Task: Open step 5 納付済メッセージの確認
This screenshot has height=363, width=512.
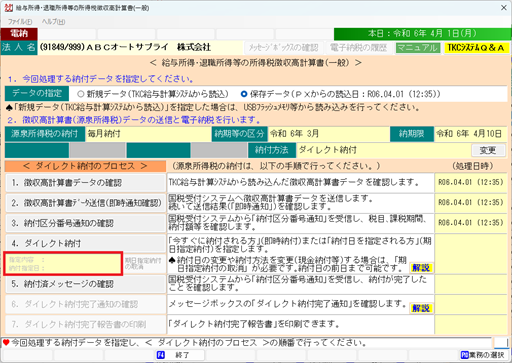Action: (86, 284)
